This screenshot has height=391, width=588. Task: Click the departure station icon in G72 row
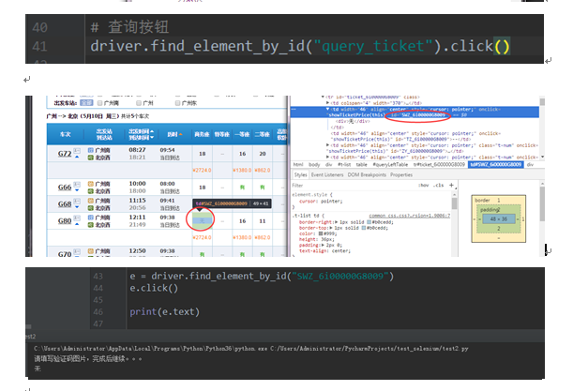pyautogui.click(x=90, y=150)
